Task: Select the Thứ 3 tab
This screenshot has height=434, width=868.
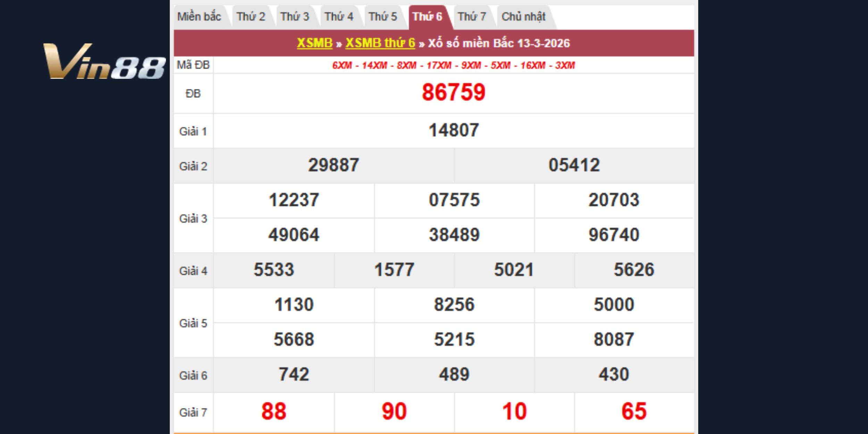Action: (x=294, y=17)
